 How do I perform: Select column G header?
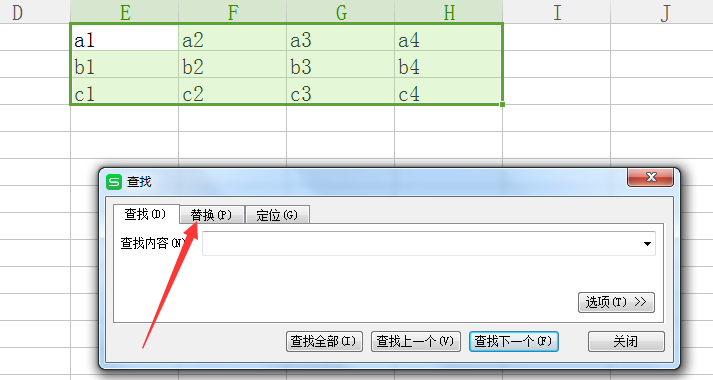(341, 12)
